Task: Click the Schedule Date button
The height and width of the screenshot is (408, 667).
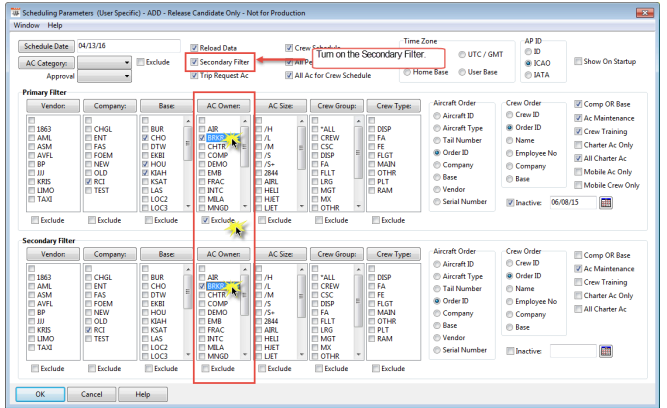Action: click(x=46, y=46)
